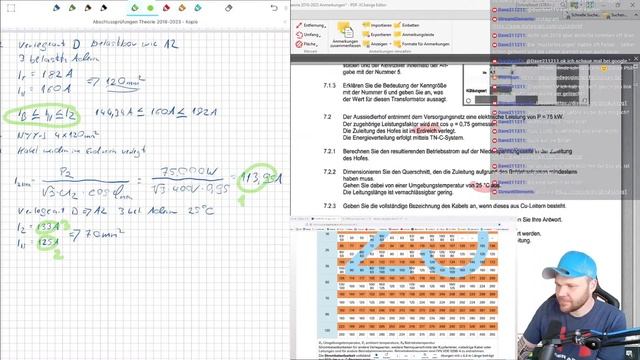Click the current-rating table image in browser window
The height and width of the screenshot is (360, 640).
click(x=407, y=284)
